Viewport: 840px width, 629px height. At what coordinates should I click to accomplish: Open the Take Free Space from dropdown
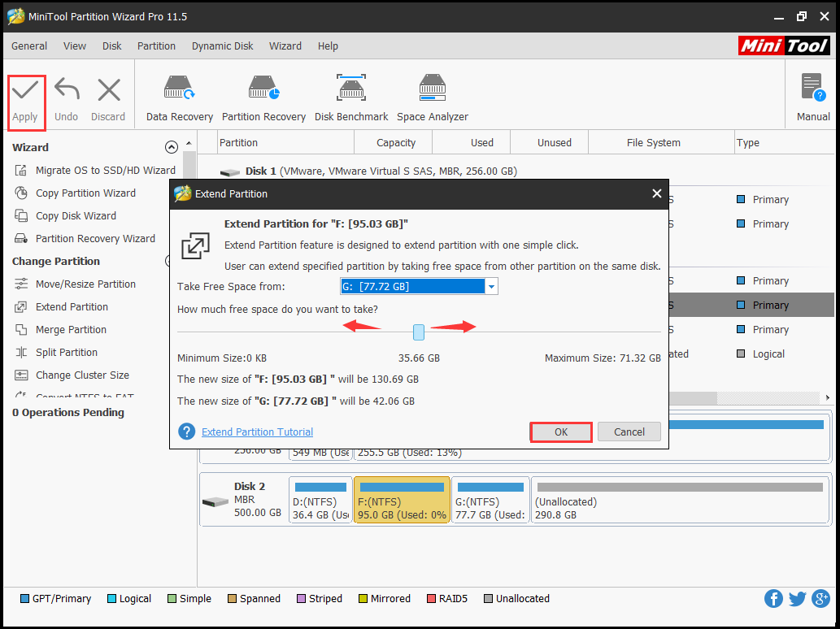(491, 286)
